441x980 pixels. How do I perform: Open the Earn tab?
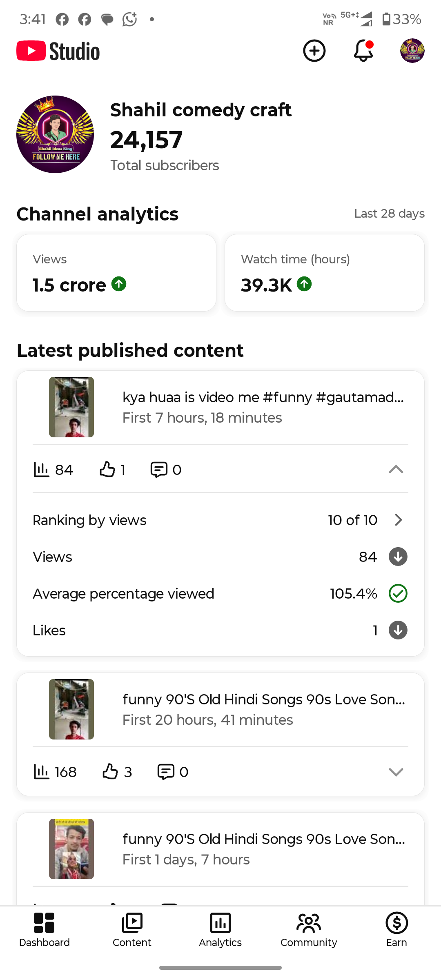click(x=396, y=930)
